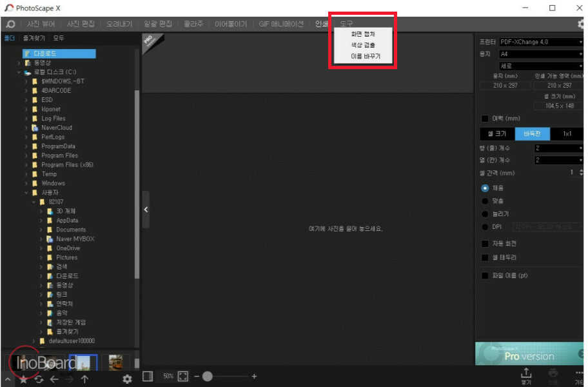
Task: Enable the 파일 이름 (pt) checkbox
Action: 485,275
